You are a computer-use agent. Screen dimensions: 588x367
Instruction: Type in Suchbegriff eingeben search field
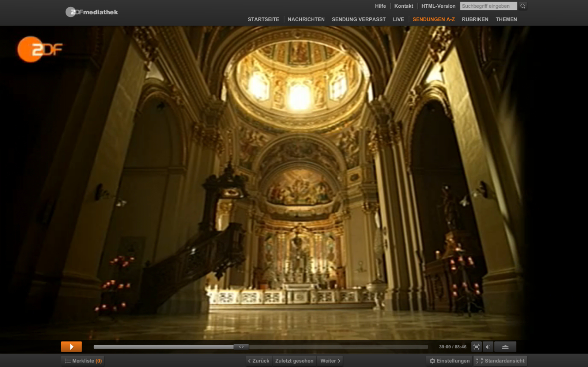pos(488,6)
